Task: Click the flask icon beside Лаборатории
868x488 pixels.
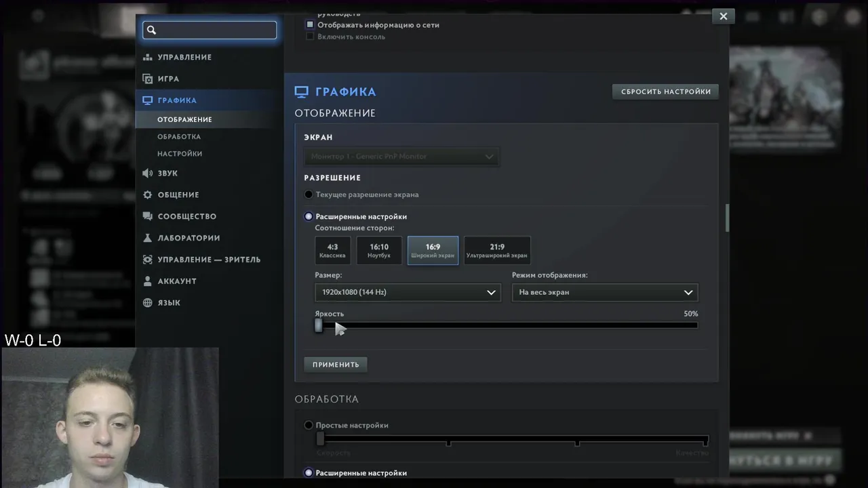Action: (148, 238)
